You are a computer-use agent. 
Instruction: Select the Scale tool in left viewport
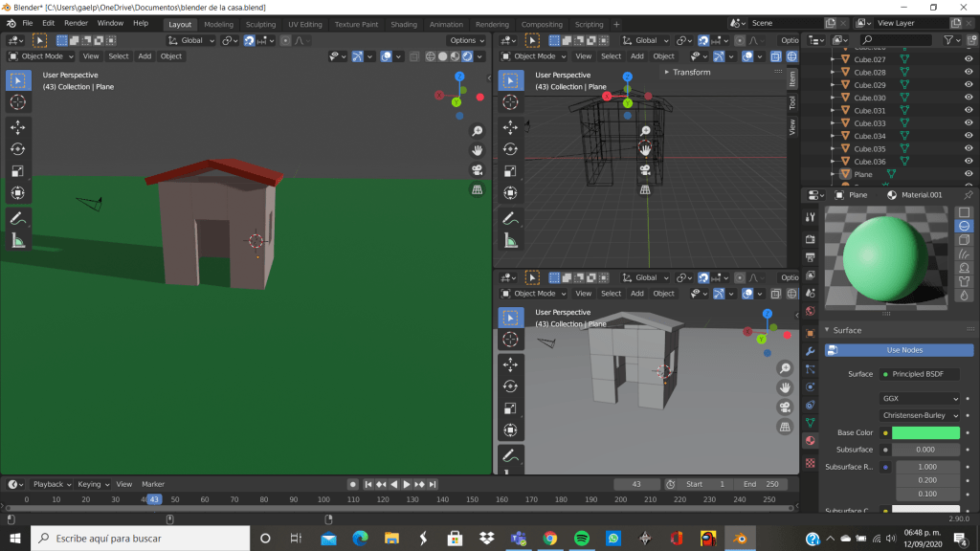(18, 171)
